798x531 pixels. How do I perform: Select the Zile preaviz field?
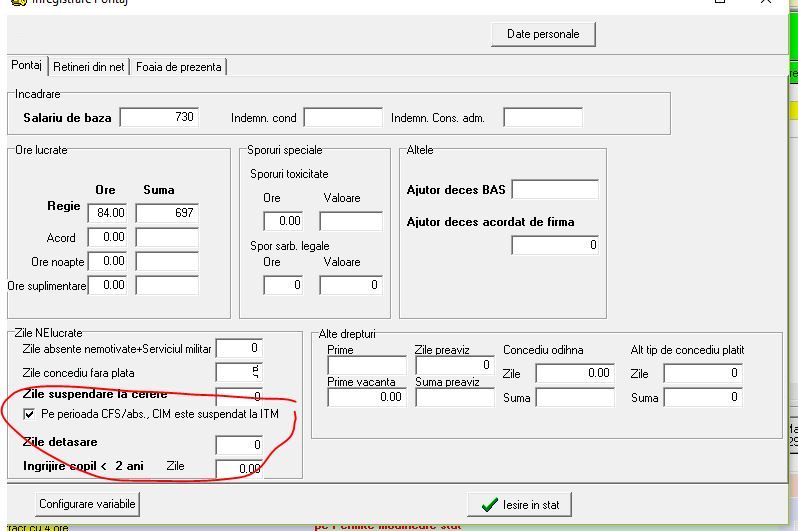click(x=454, y=365)
